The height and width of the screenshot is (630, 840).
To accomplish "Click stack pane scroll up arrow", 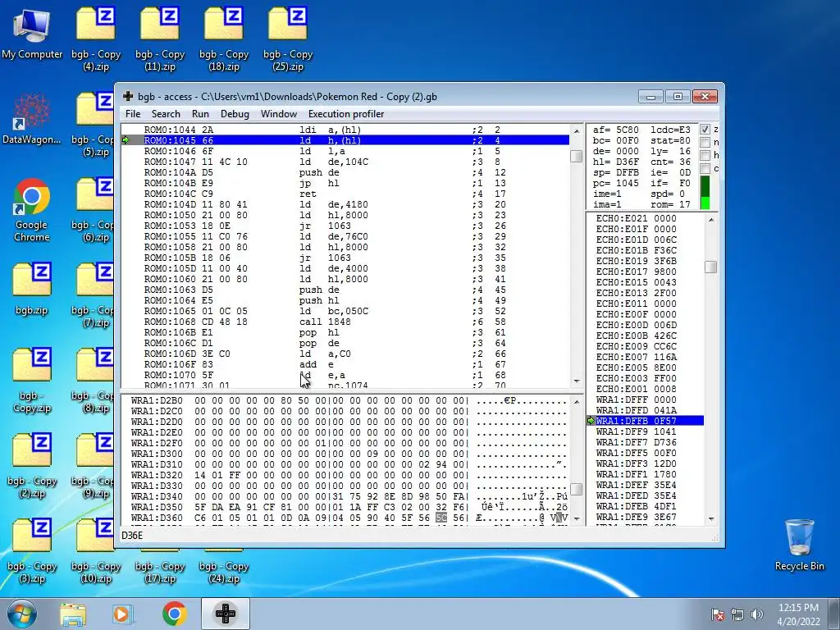I will (711, 220).
